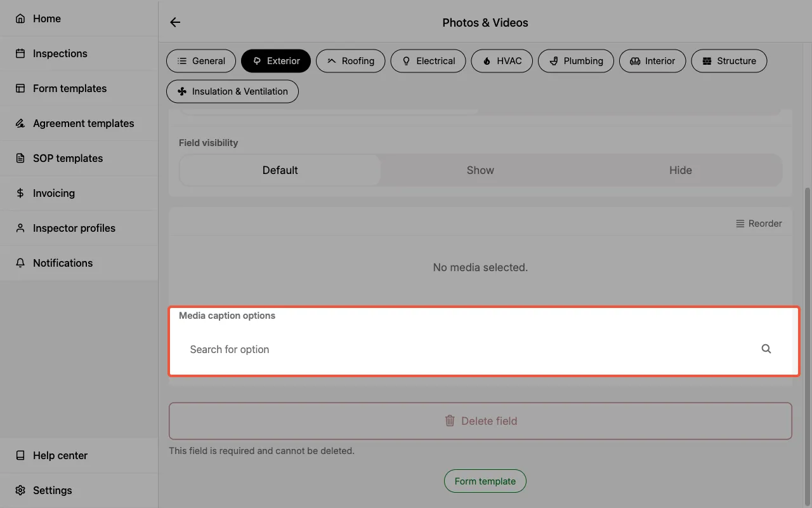Keep Default field visibility selected
The image size is (812, 508).
(x=280, y=170)
